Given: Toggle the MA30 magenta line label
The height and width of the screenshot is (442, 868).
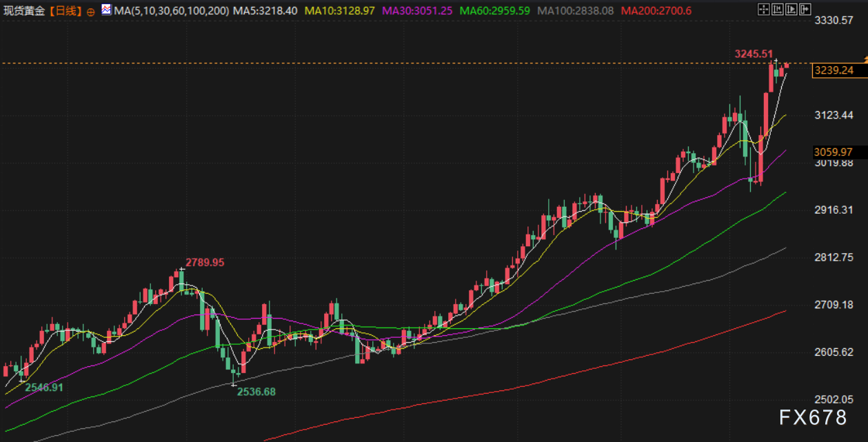Looking at the screenshot, I should coord(418,11).
